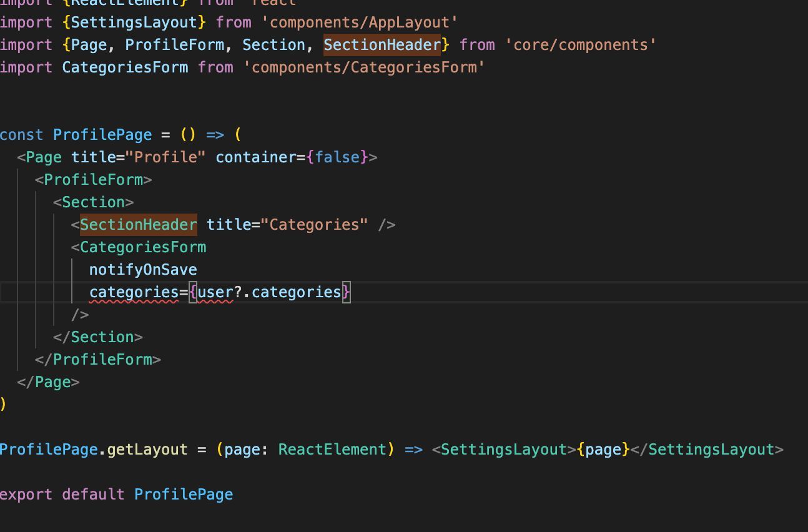This screenshot has width=808, height=532.
Task: Click the SectionHeader JSX tag
Action: click(138, 225)
